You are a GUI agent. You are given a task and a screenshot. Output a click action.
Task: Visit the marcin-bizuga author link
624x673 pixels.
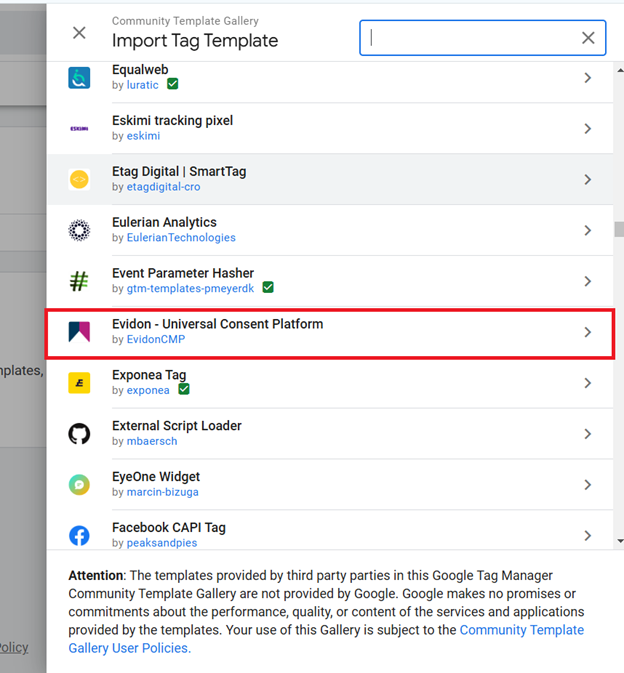163,492
